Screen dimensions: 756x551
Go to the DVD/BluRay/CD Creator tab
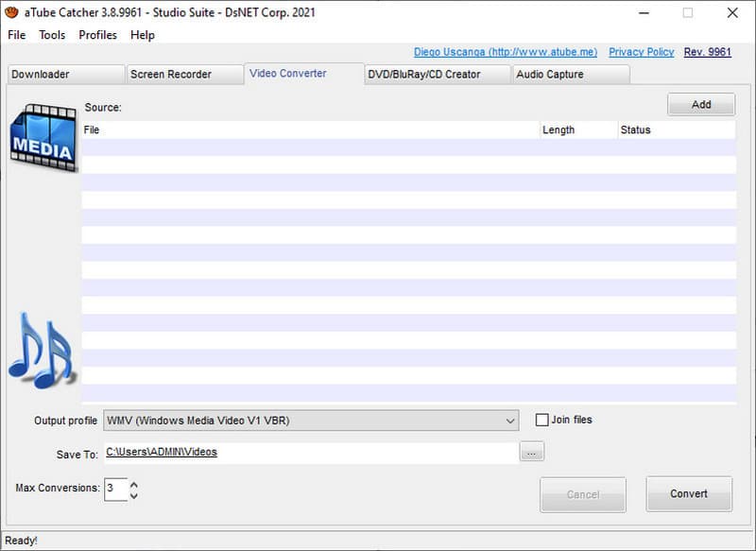[x=438, y=75]
